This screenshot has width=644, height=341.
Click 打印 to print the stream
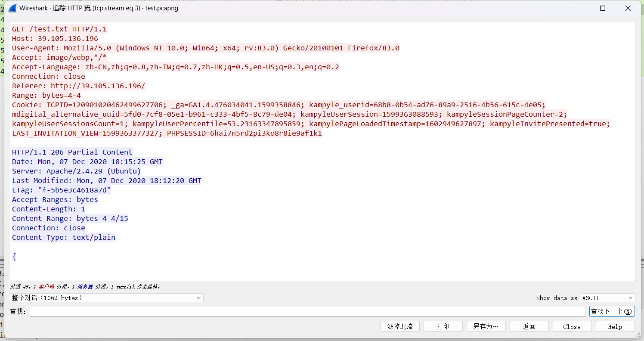(x=443, y=326)
